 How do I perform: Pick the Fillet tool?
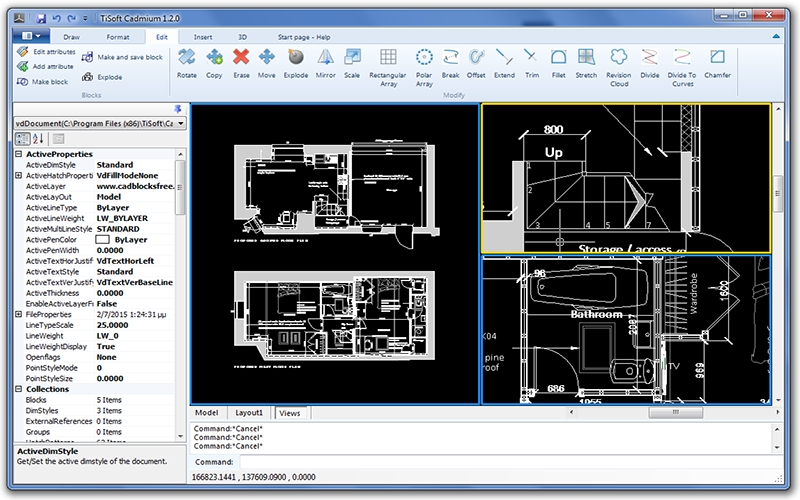click(558, 63)
